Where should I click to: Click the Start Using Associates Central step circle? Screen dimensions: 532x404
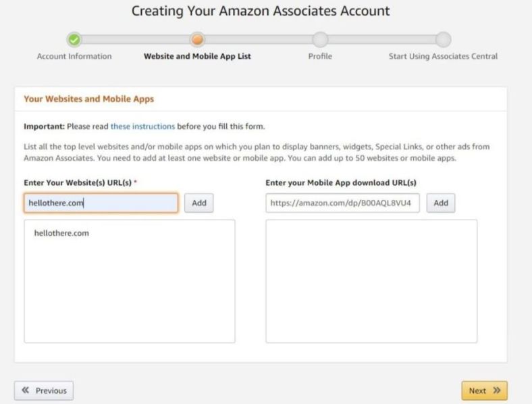tap(443, 40)
